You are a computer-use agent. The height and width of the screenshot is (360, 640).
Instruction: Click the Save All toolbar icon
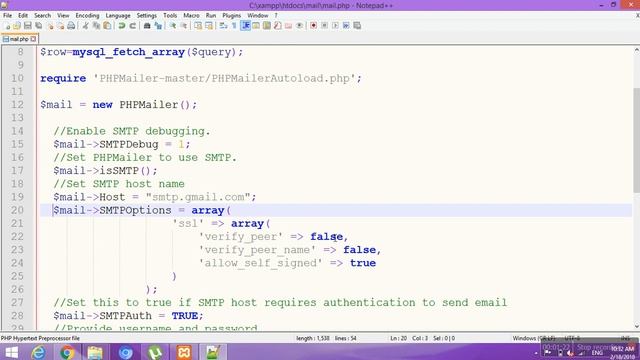point(39,26)
